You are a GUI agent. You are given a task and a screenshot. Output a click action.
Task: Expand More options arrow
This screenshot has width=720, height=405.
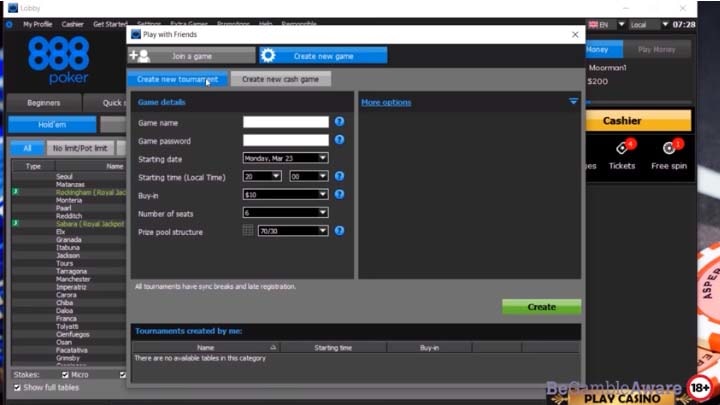[574, 101]
